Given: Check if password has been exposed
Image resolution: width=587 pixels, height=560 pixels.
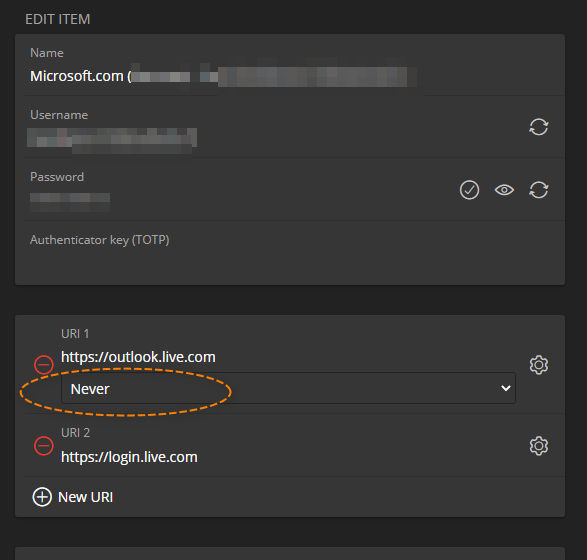Looking at the screenshot, I should [x=469, y=190].
